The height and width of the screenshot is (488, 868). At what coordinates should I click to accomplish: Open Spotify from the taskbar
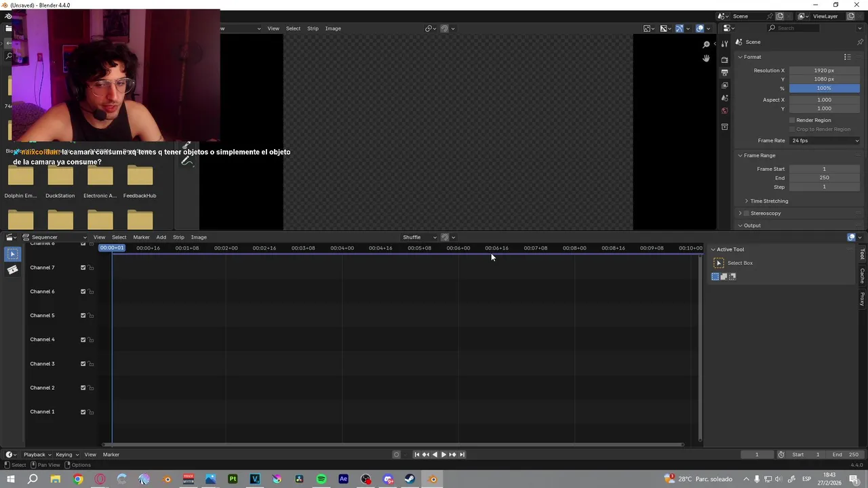321,479
